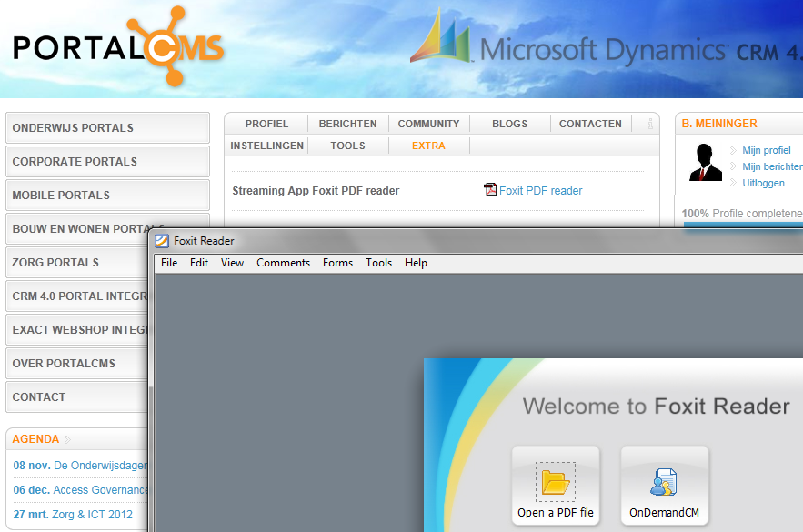Switch to the Tools tab on the portal

pyautogui.click(x=347, y=146)
